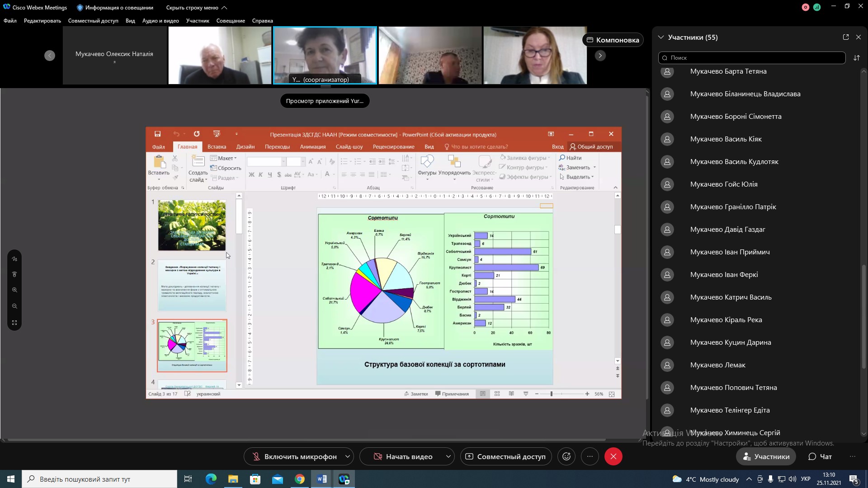Click PowerPoint start from beginning icon
868x488 pixels.
click(x=217, y=134)
